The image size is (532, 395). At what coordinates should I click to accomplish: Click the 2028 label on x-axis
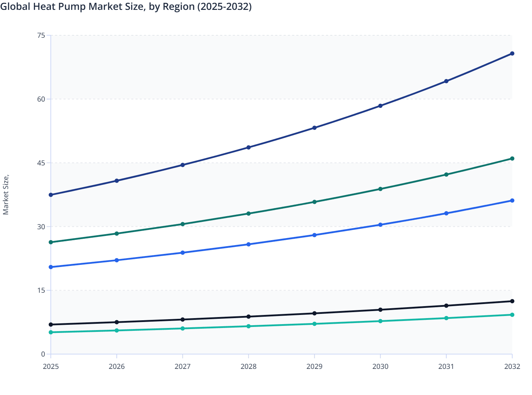(249, 367)
